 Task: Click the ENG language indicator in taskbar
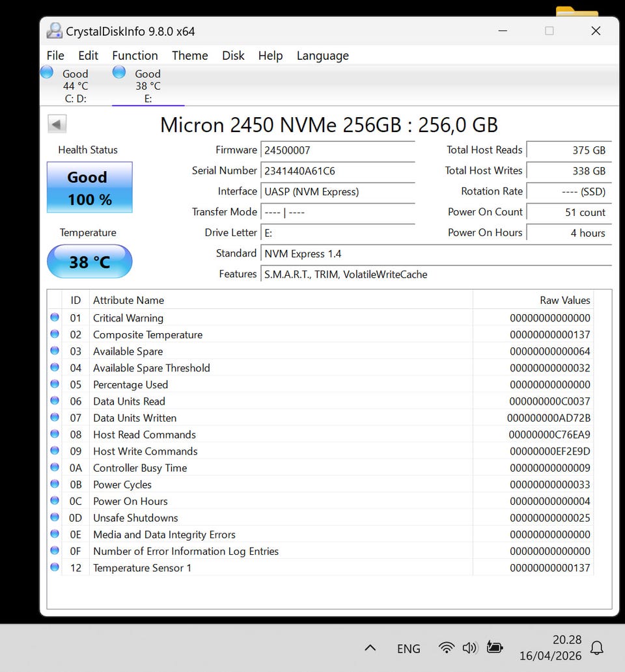tap(408, 649)
